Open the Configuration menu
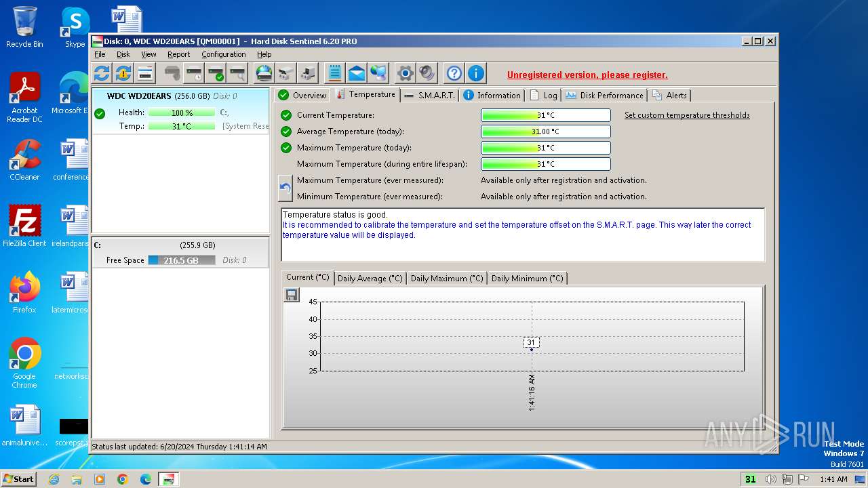 223,54
